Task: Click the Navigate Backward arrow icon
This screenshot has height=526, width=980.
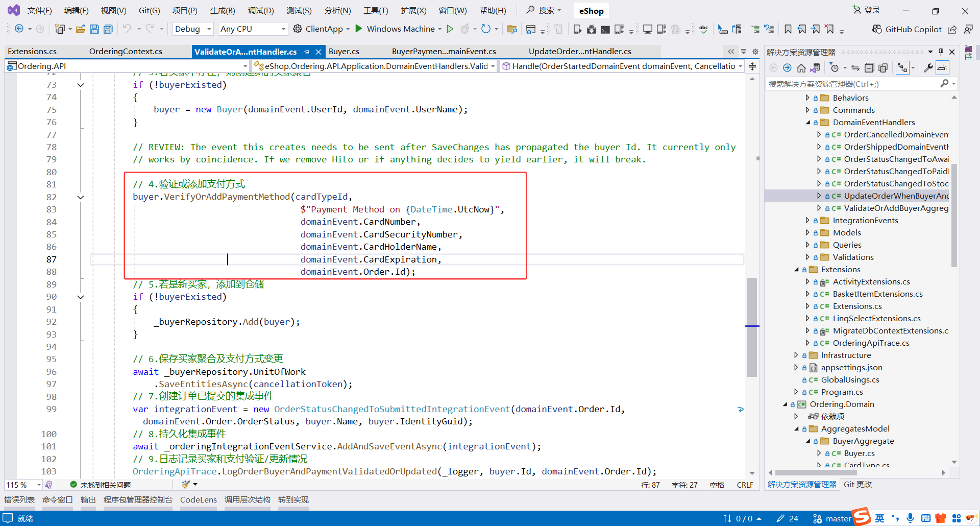Action: (x=19, y=29)
